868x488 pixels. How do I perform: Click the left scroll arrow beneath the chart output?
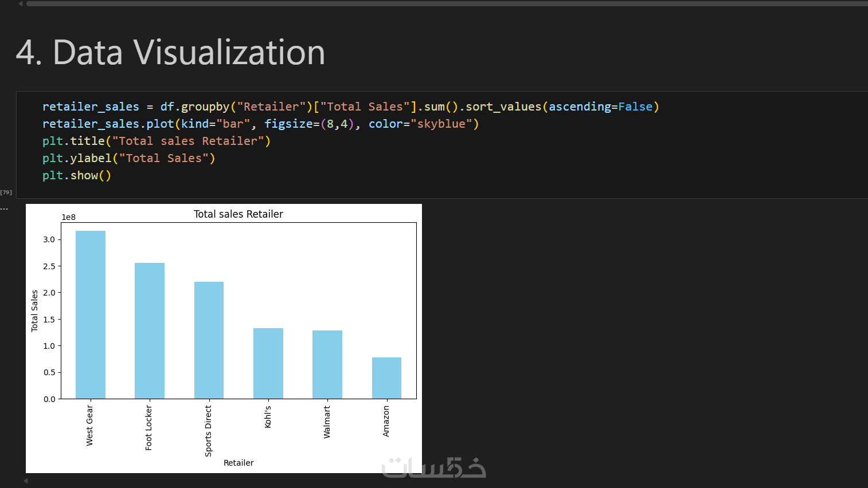coord(26,481)
